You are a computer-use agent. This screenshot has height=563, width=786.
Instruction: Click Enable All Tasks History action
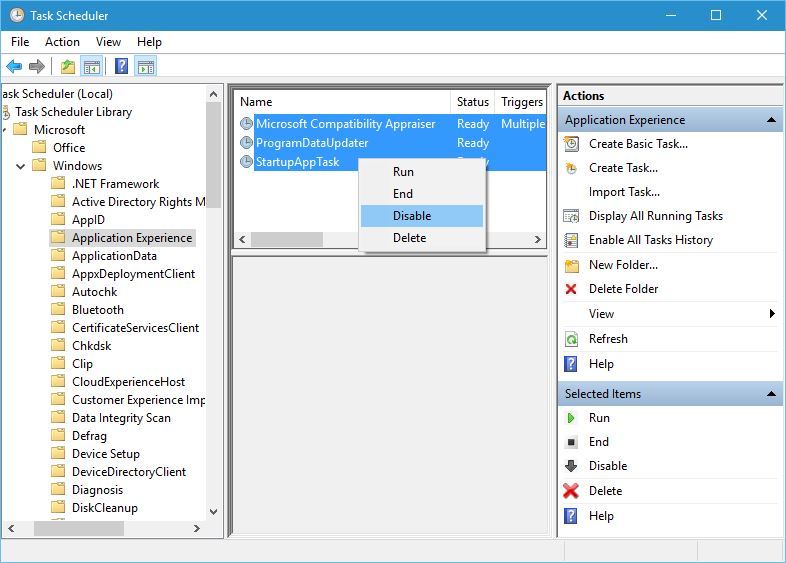(x=651, y=240)
